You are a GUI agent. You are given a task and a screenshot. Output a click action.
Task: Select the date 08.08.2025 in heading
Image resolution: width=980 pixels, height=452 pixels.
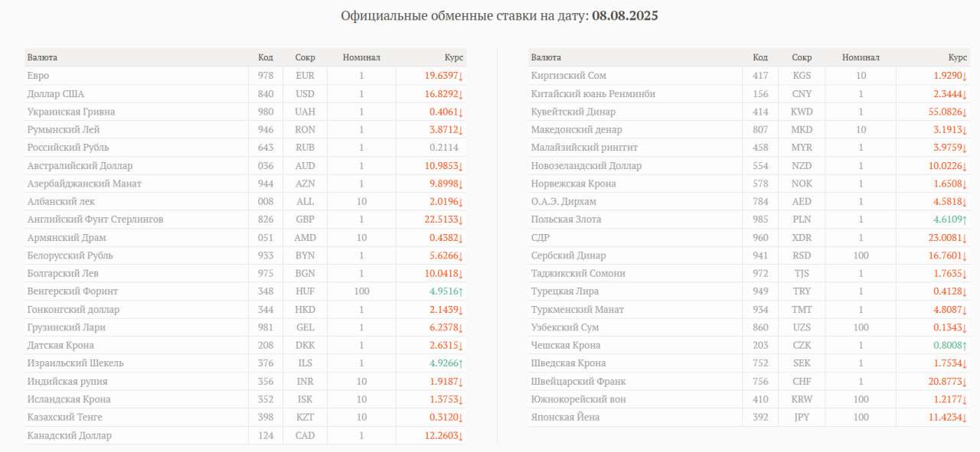click(x=625, y=15)
